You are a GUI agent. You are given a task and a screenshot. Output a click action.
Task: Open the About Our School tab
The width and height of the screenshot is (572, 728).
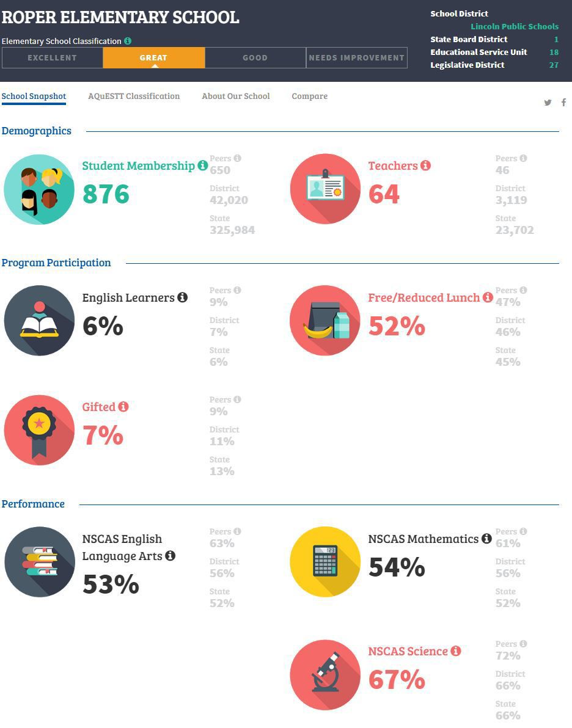(x=236, y=96)
